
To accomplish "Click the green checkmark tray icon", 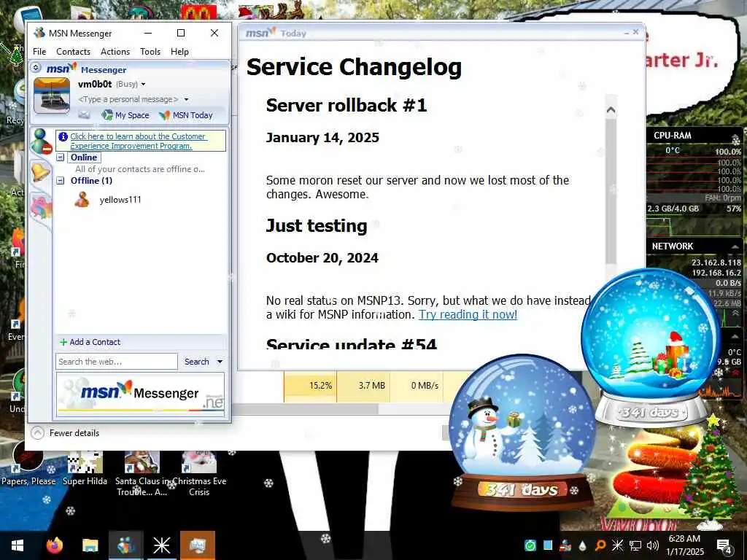I will (x=530, y=545).
